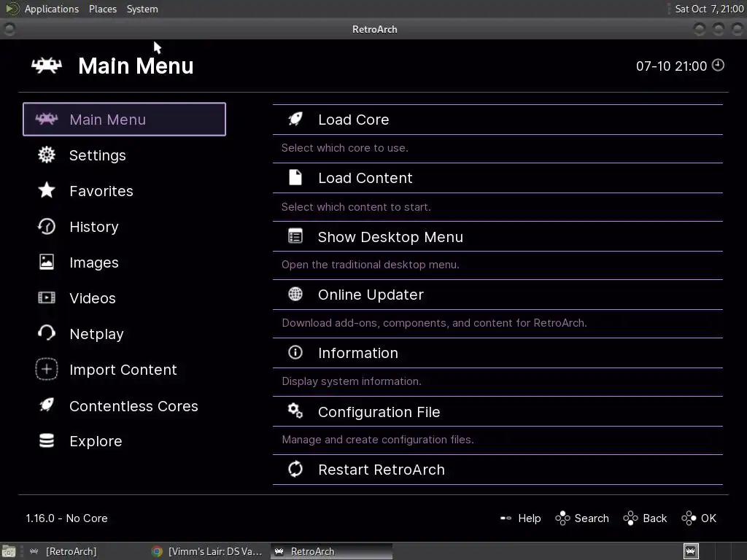
Task: Click the OK label in the footer
Action: coord(708,518)
